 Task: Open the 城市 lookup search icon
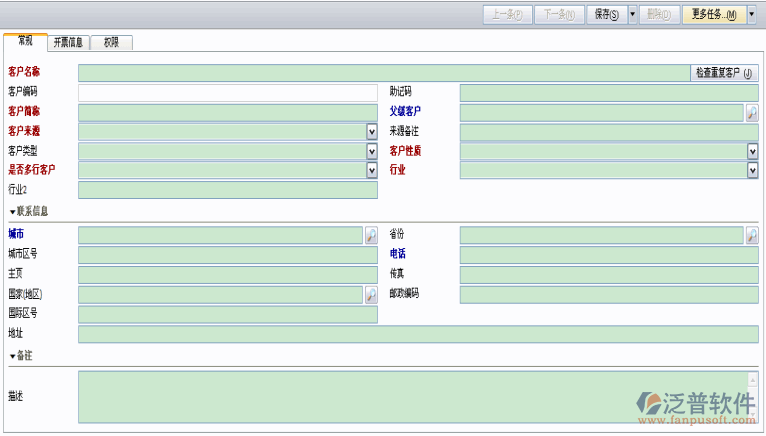371,235
